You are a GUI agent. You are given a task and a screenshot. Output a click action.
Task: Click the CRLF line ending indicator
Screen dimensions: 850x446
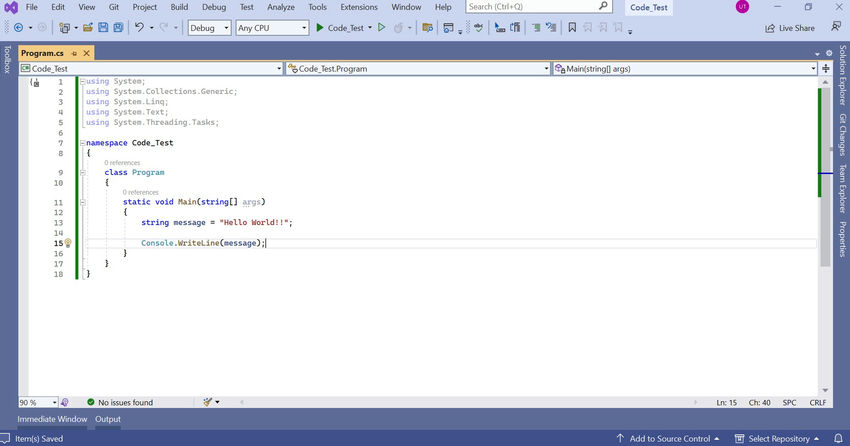[817, 403]
